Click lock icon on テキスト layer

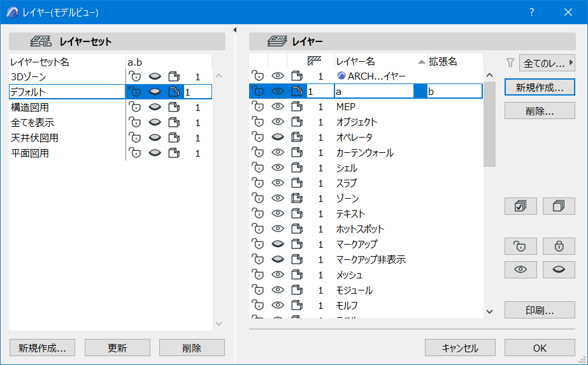(258, 214)
